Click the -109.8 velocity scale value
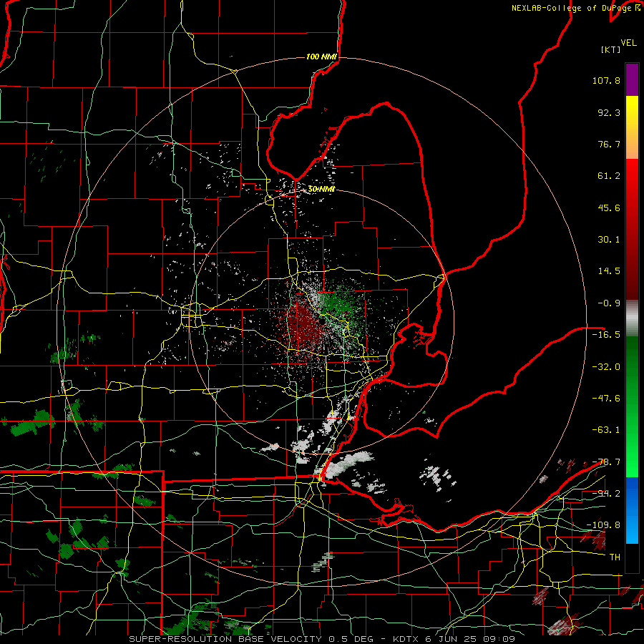This screenshot has width=644, height=644. click(x=603, y=525)
